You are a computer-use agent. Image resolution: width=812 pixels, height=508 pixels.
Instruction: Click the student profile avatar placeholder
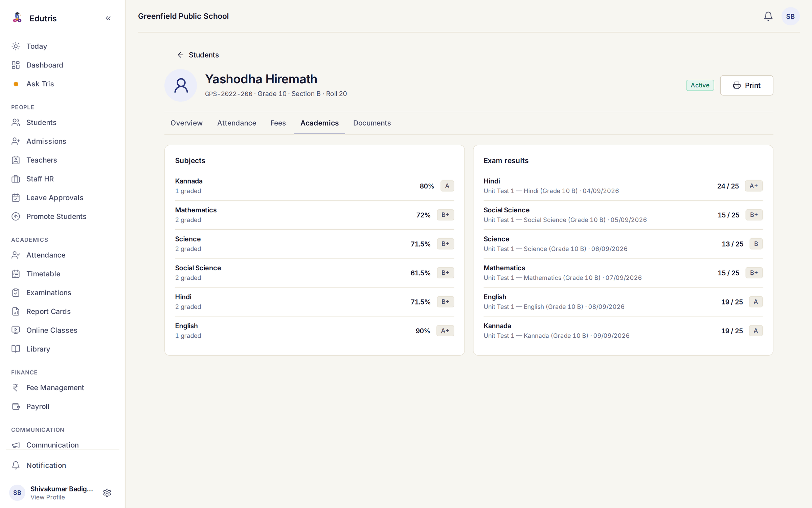pos(181,85)
